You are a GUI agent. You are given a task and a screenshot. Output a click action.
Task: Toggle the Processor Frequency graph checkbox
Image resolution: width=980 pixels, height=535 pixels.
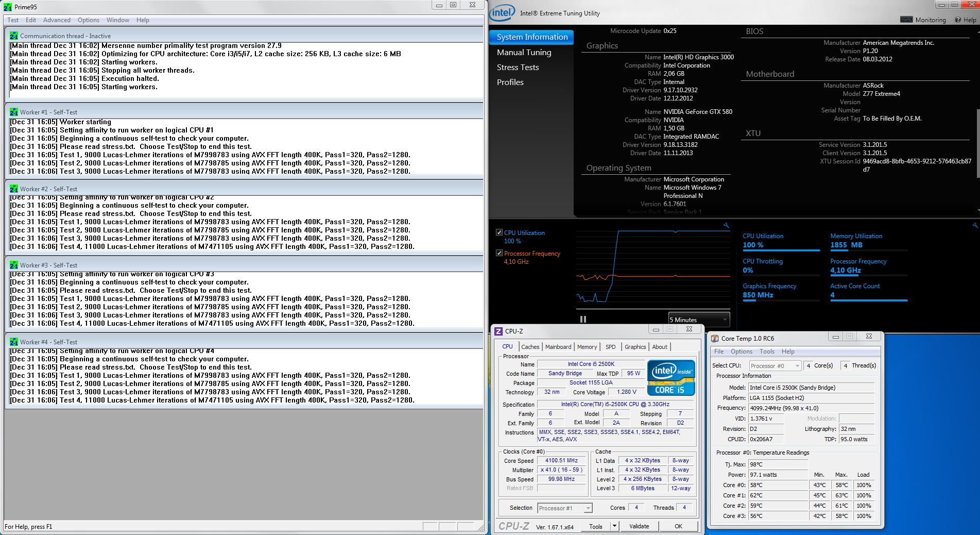pos(499,253)
